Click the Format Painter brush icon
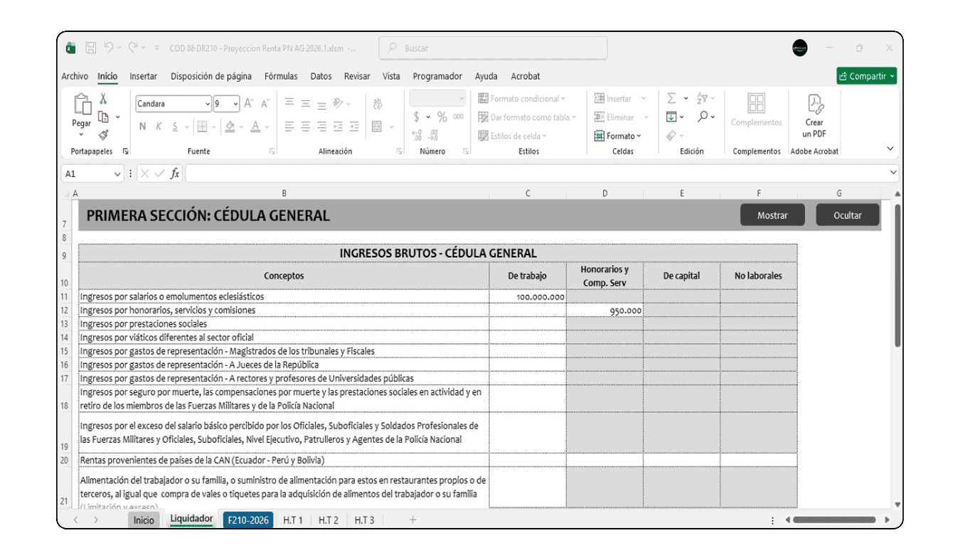The height and width of the screenshot is (560, 960). (x=103, y=134)
